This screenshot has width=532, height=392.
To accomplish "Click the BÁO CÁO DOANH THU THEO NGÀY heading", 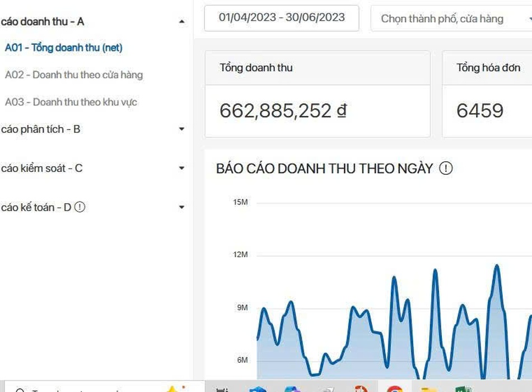I will tap(324, 169).
